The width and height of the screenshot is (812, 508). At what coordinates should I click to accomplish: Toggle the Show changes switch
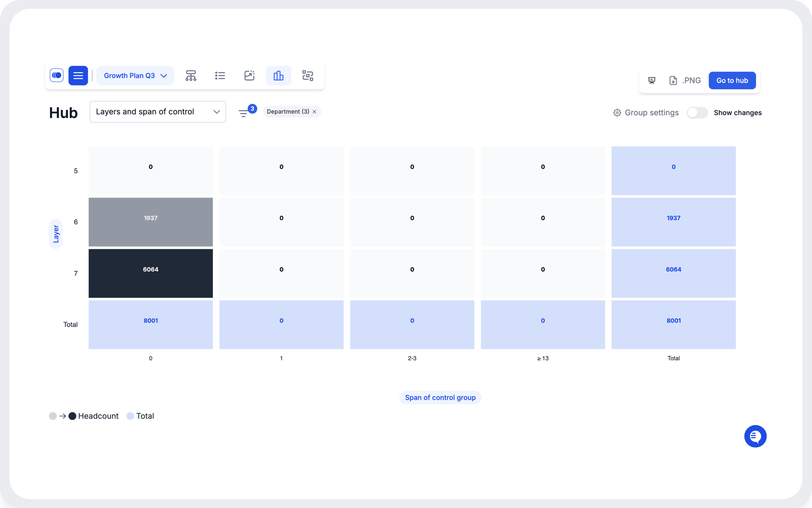coord(698,112)
